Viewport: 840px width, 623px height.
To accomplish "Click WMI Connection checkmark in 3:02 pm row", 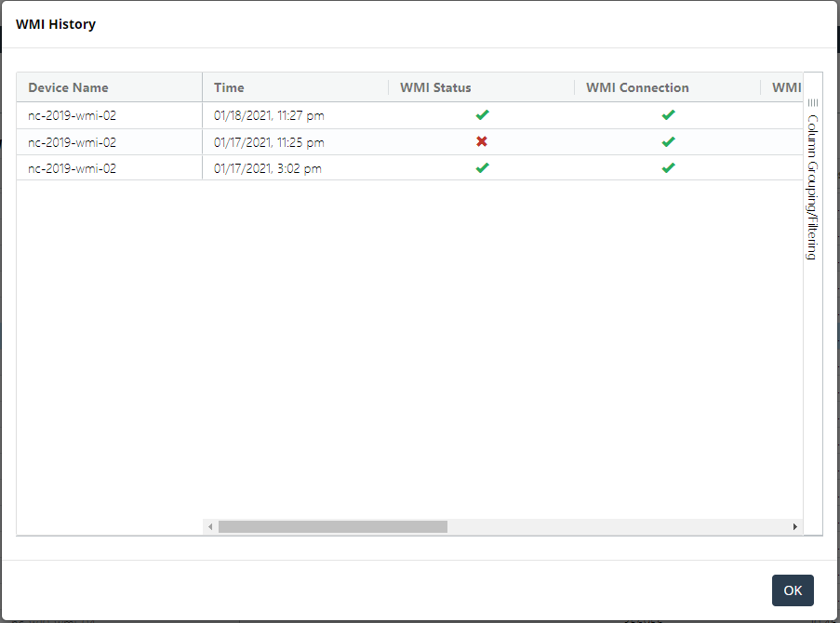I will pos(668,168).
